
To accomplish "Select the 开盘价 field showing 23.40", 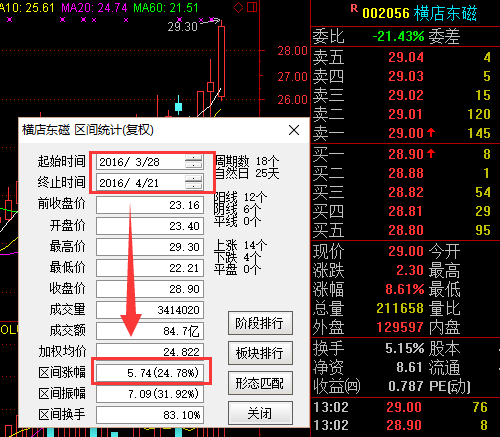I will pyautogui.click(x=150, y=226).
